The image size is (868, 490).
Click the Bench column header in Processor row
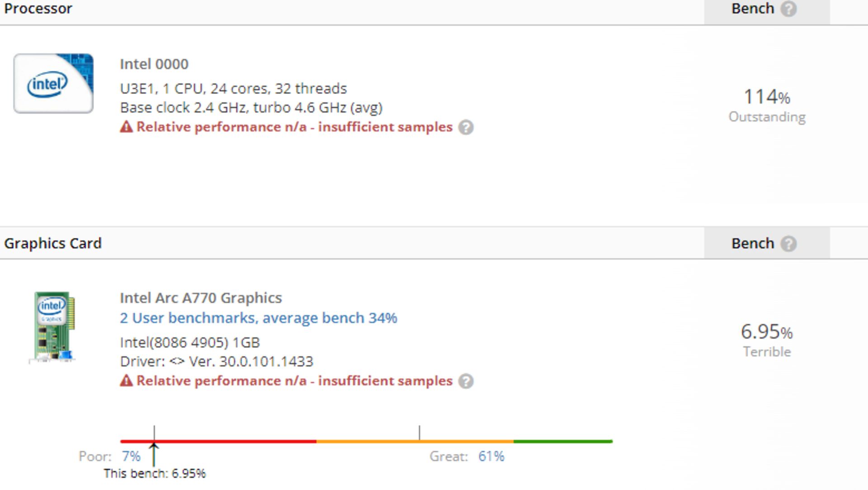(753, 9)
